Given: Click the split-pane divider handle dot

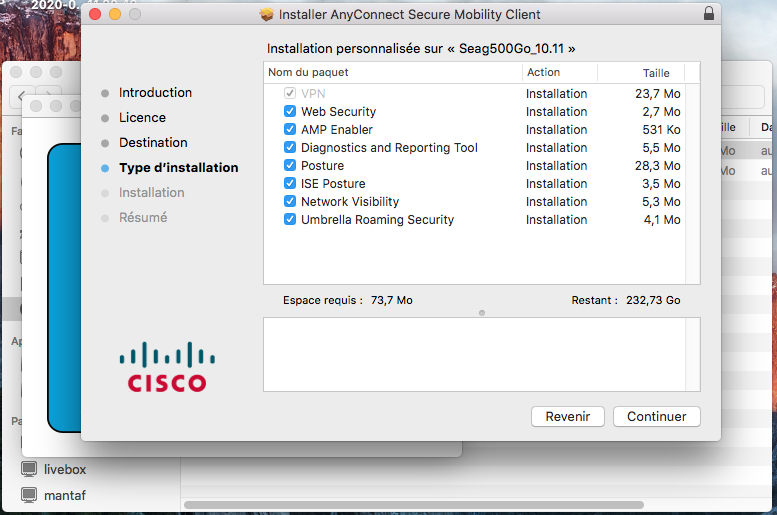Looking at the screenshot, I should [x=482, y=313].
